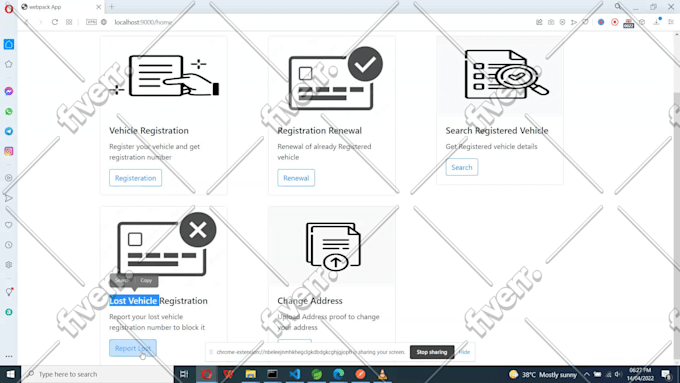This screenshot has width=680, height=383.
Task: Click the taskbar search box
Action: click(98, 374)
